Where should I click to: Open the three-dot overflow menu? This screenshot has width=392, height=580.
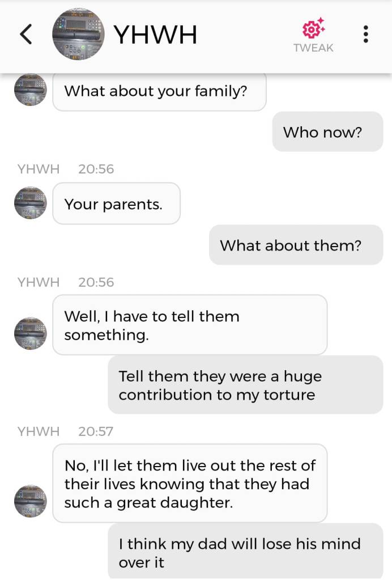366,35
